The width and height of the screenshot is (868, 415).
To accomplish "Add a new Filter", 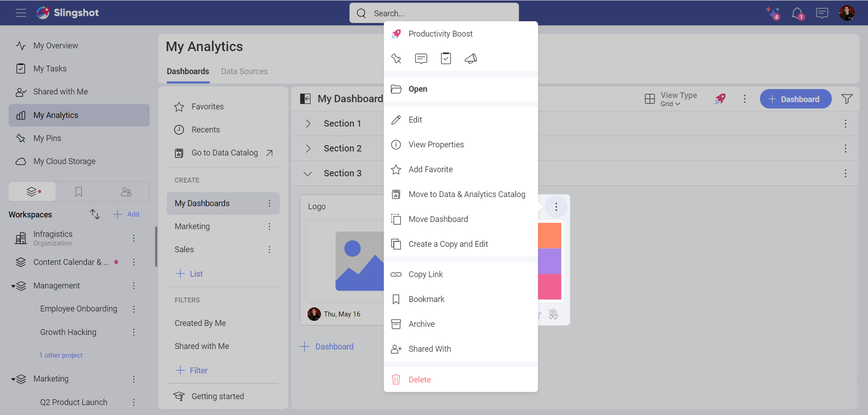I will [x=191, y=371].
